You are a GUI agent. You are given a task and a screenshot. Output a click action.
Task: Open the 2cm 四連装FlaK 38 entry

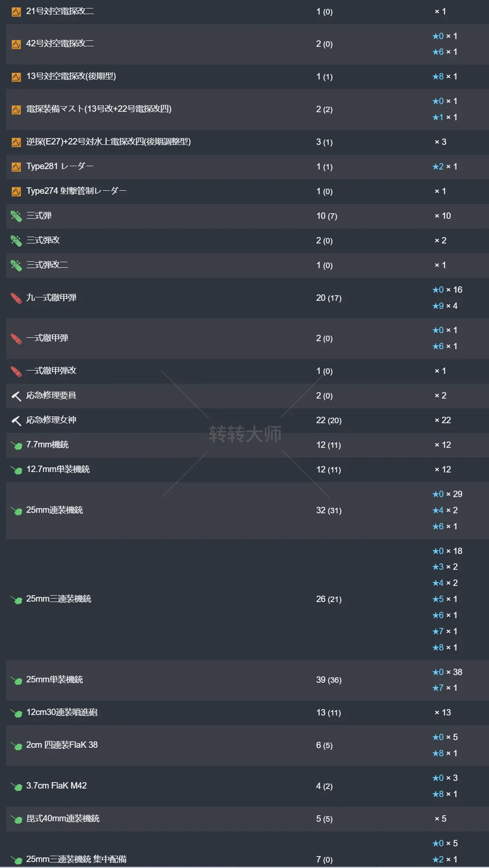pyautogui.click(x=62, y=745)
